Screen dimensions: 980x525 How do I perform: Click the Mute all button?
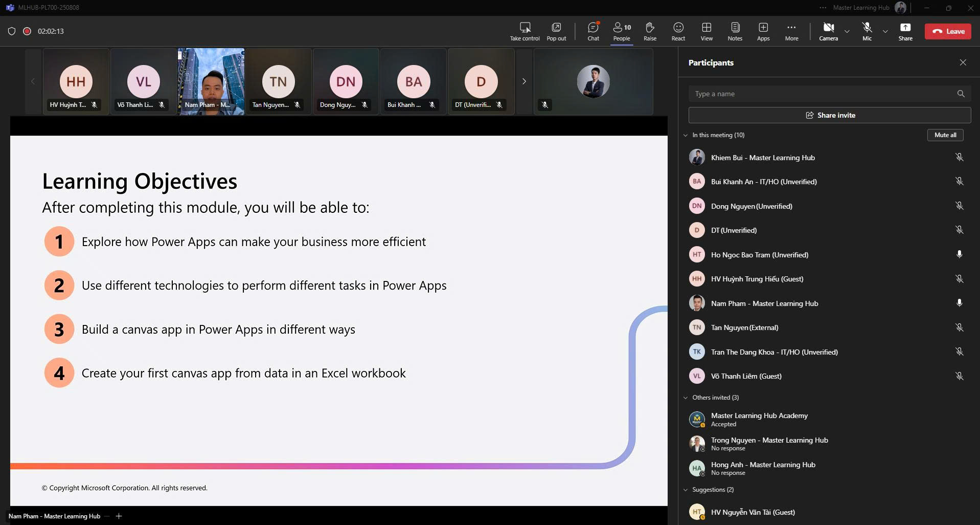tap(945, 135)
